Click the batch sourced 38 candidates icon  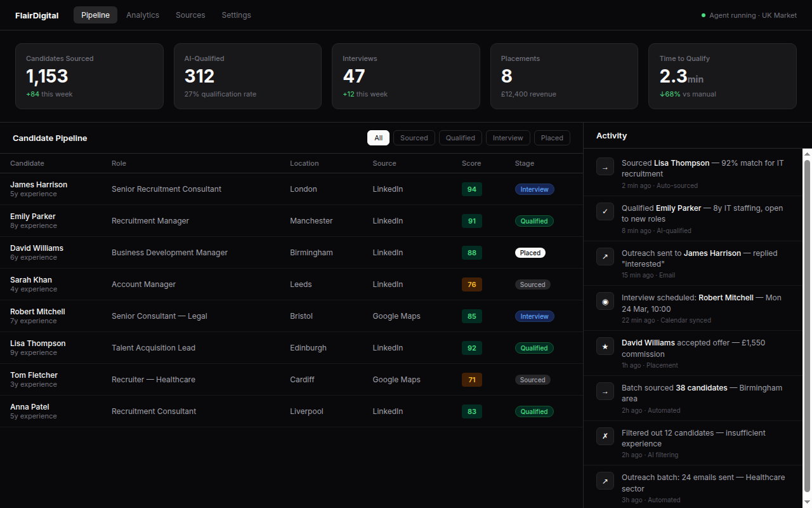click(605, 392)
